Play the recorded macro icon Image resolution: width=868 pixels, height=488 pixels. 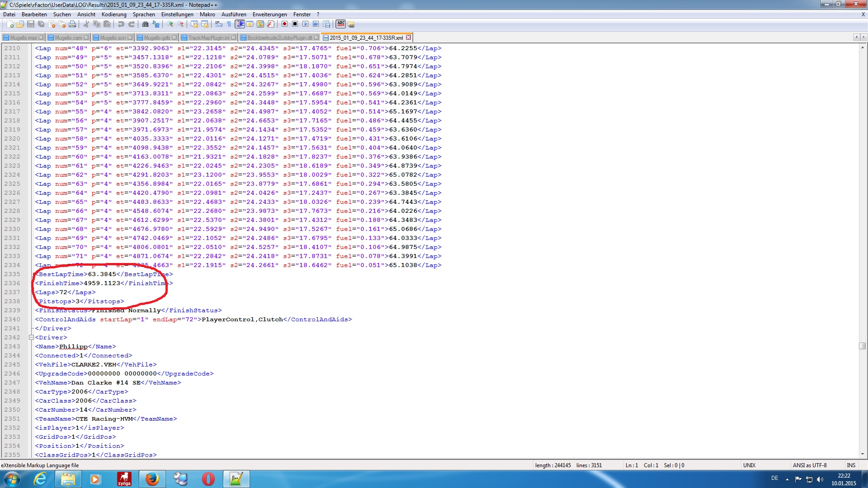point(306,24)
